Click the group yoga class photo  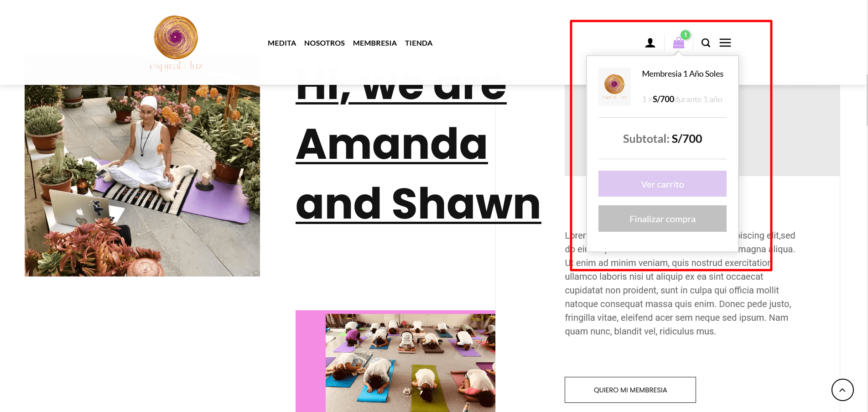[410, 363]
